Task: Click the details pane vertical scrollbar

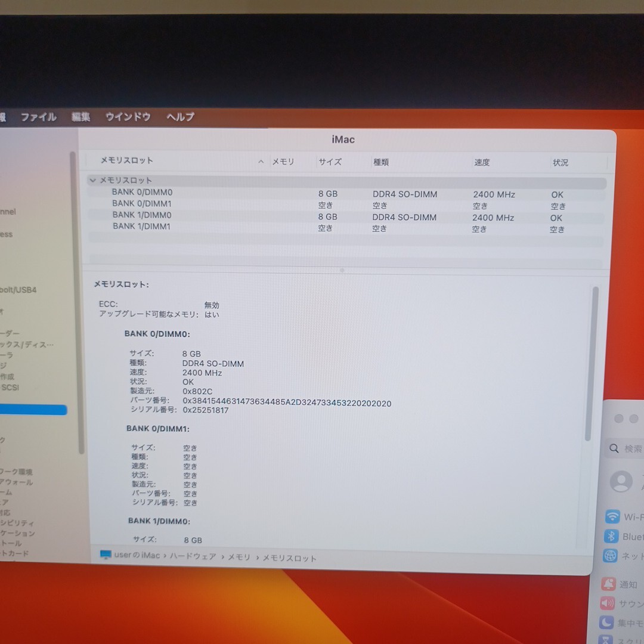Action: [x=592, y=364]
